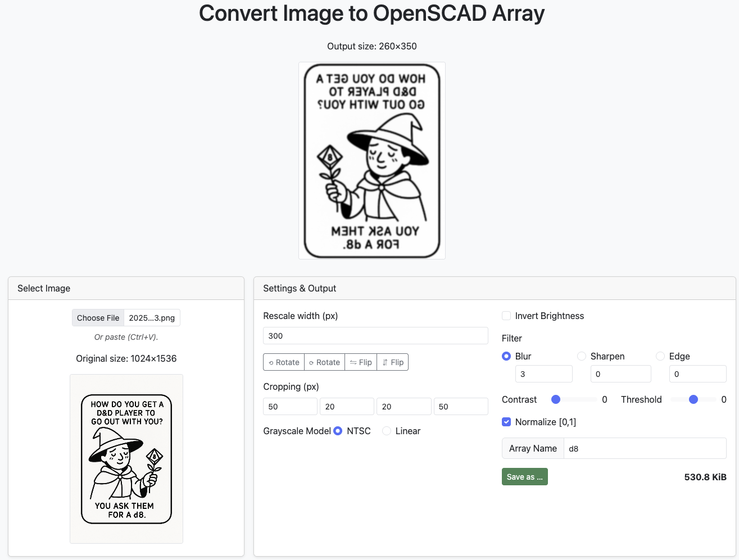Click the Blur value input field
The image size is (739, 560).
pyautogui.click(x=543, y=374)
